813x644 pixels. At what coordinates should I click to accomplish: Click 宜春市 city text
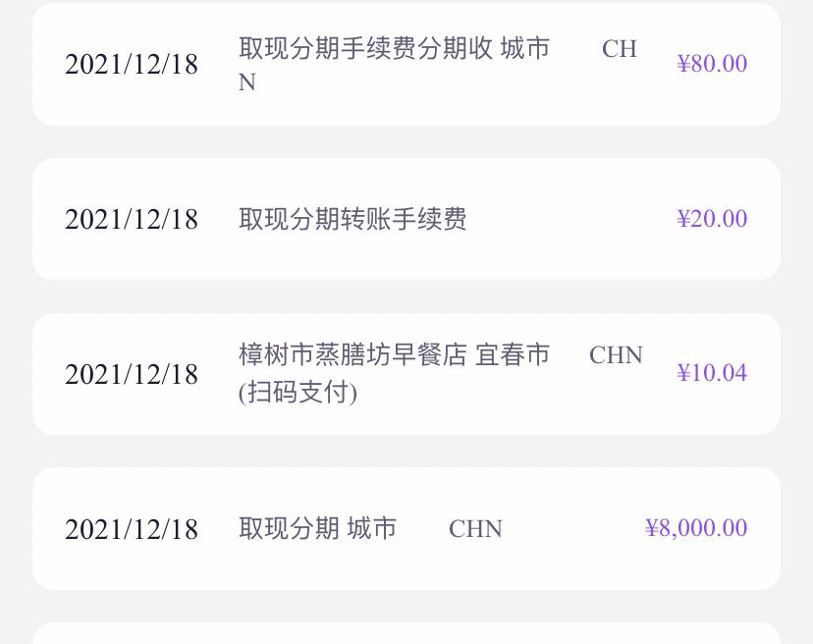(x=513, y=355)
